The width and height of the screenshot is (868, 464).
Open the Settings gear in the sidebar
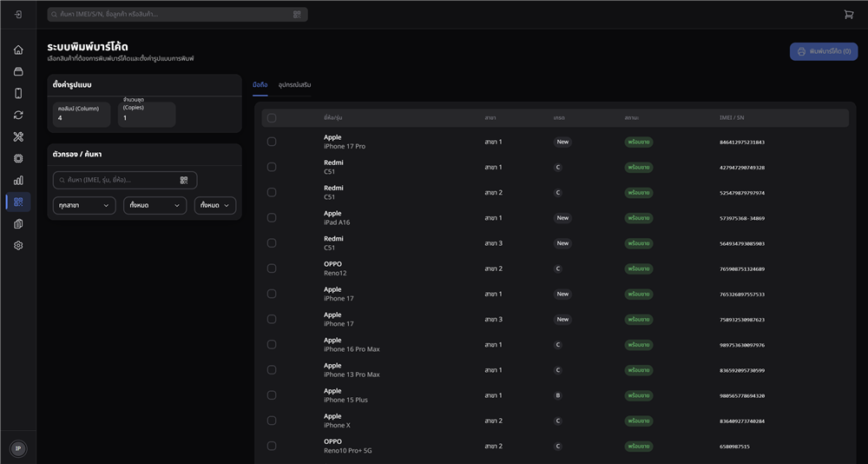pos(18,246)
